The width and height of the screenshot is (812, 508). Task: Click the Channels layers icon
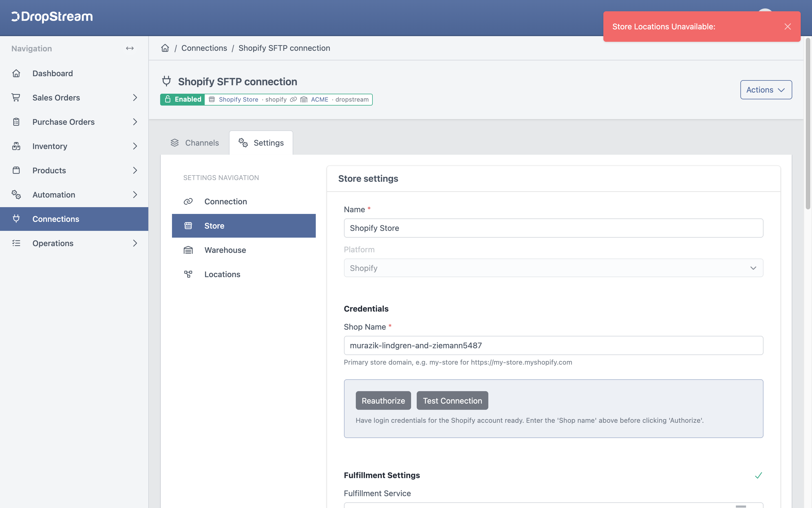(175, 143)
